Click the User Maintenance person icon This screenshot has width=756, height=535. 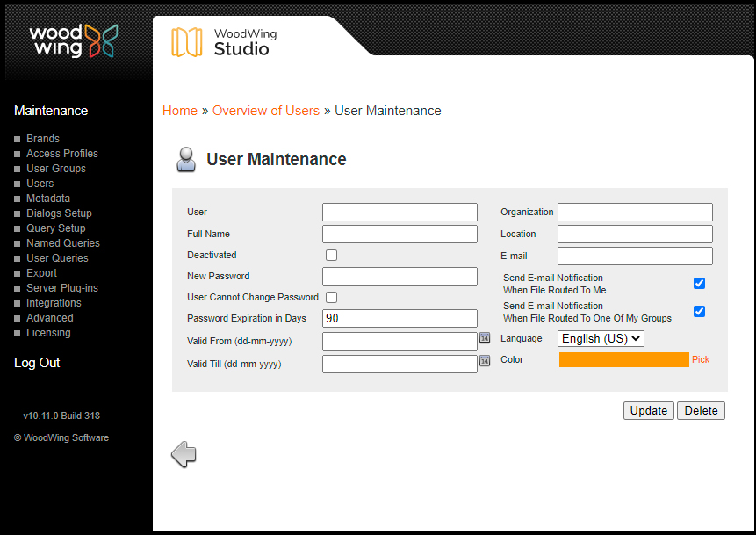186,160
